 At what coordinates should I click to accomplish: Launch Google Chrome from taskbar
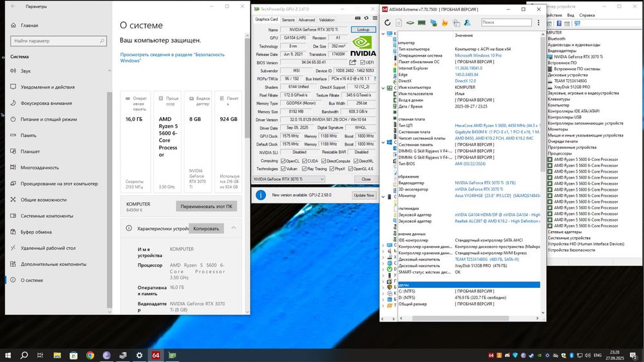click(x=90, y=356)
